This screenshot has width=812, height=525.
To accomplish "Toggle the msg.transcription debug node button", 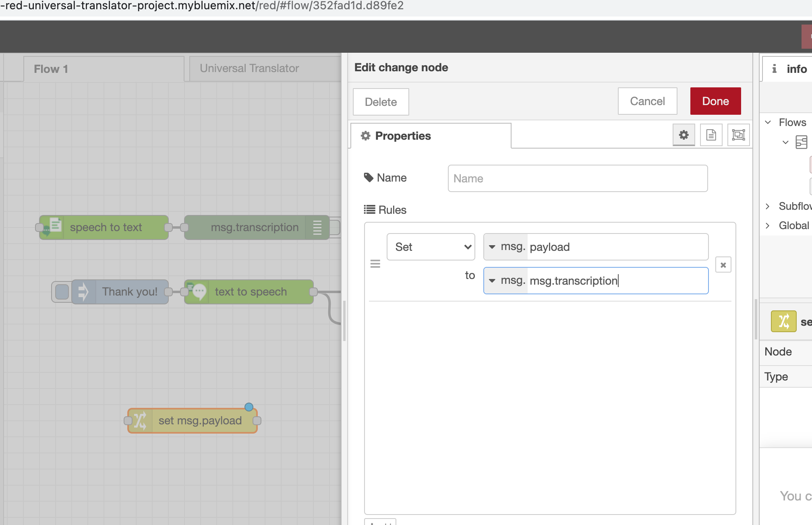I will (x=335, y=227).
